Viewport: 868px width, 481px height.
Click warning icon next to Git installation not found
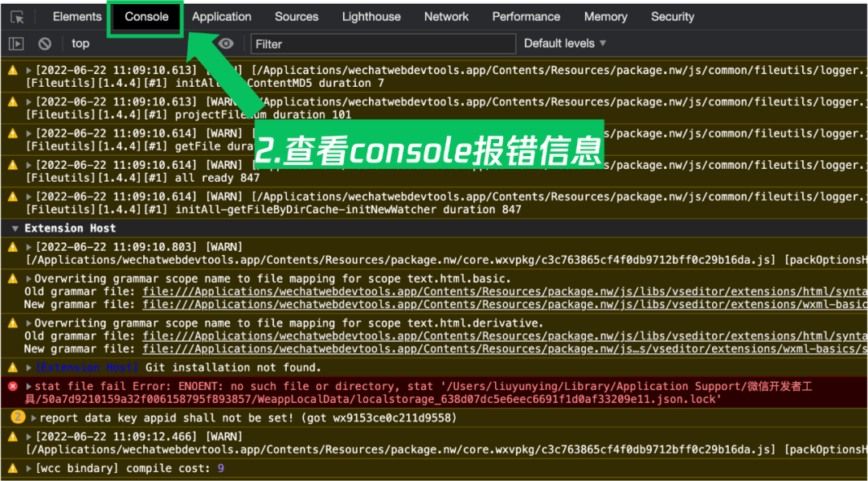12,368
